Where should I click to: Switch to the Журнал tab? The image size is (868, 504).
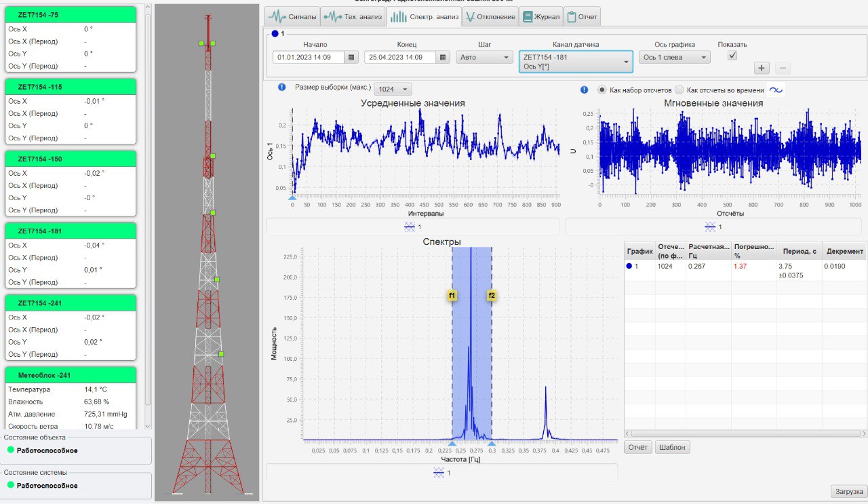540,16
